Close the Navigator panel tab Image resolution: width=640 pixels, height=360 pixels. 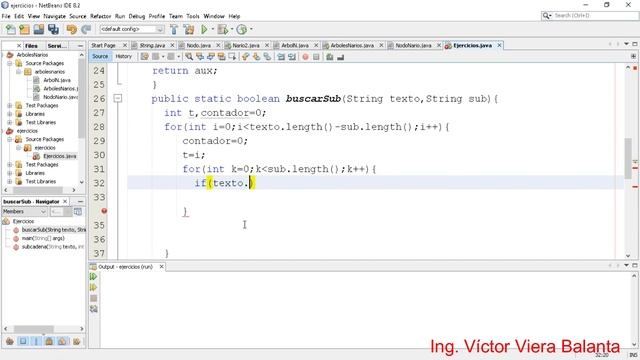pos(65,201)
